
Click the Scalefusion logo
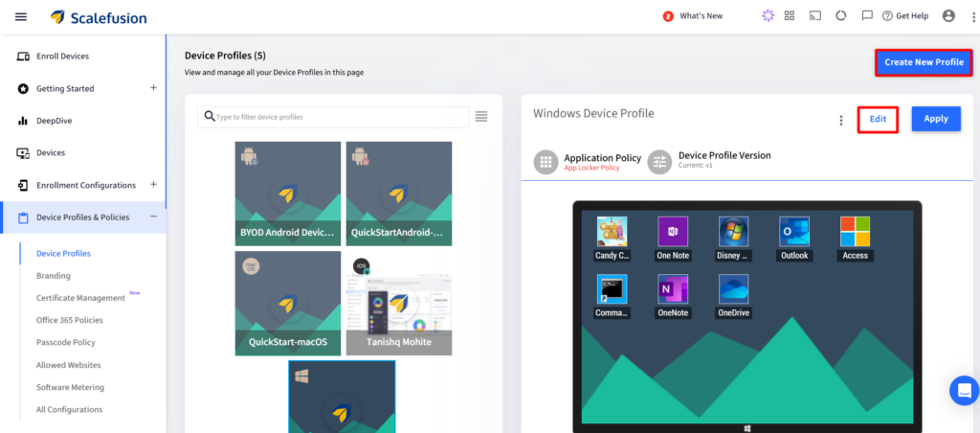click(x=99, y=17)
